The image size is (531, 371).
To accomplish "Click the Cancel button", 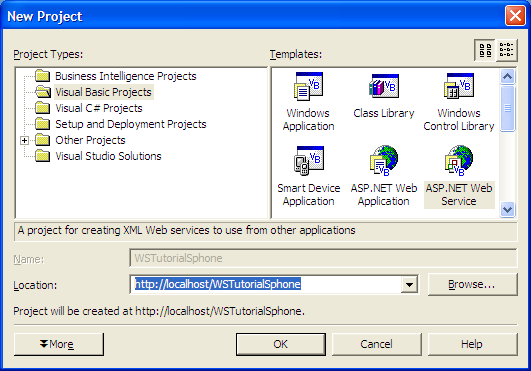I will pos(377,344).
